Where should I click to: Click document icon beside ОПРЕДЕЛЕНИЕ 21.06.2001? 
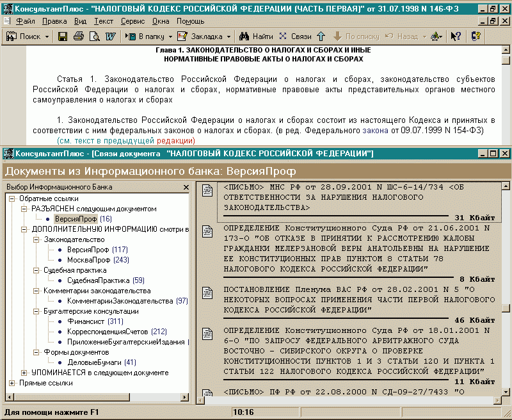coord(207,231)
